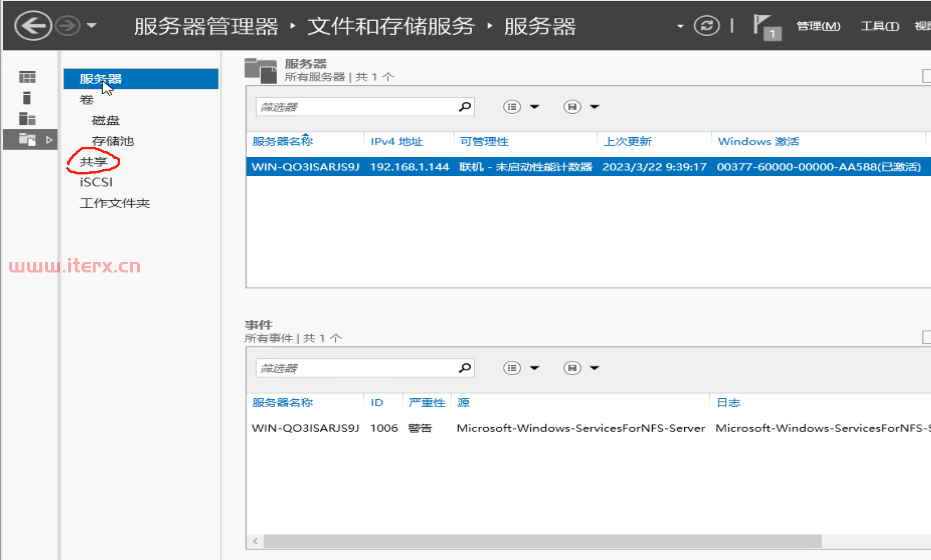Image resolution: width=931 pixels, height=560 pixels.
Task: Sort servers by IPv4 地址 column
Action: coord(397,142)
